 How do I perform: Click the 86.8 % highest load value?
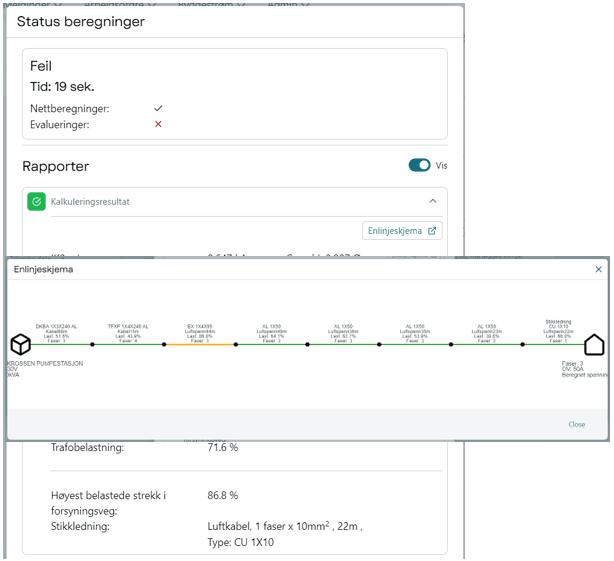(222, 495)
